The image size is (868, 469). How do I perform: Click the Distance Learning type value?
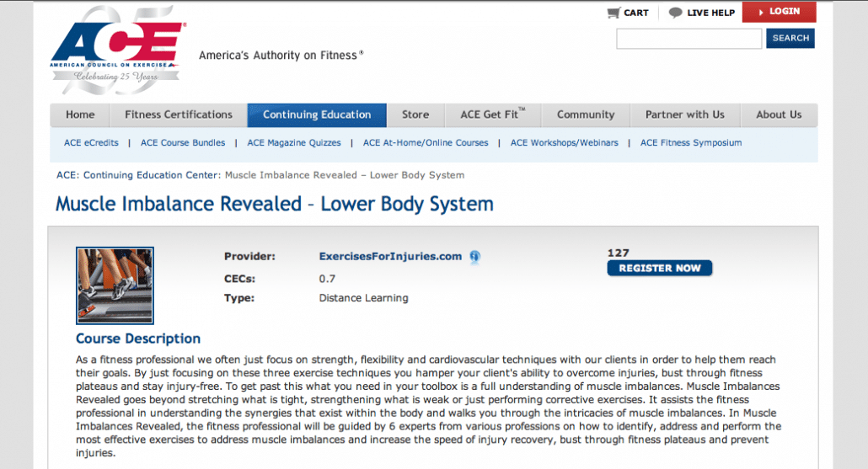pyautogui.click(x=364, y=298)
